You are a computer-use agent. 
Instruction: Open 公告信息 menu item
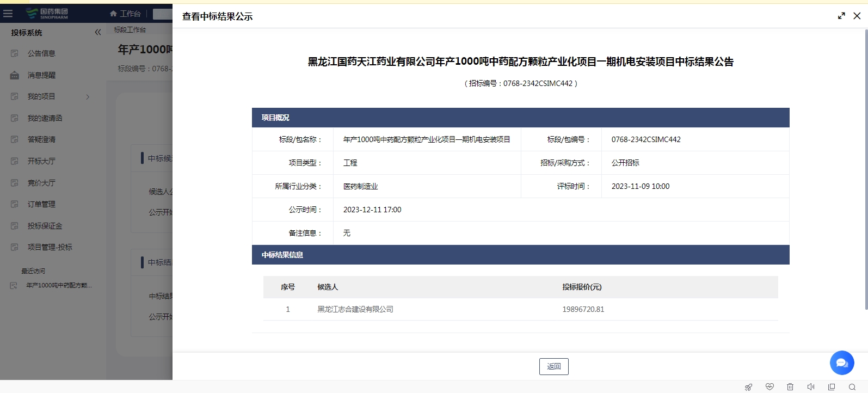click(x=41, y=53)
